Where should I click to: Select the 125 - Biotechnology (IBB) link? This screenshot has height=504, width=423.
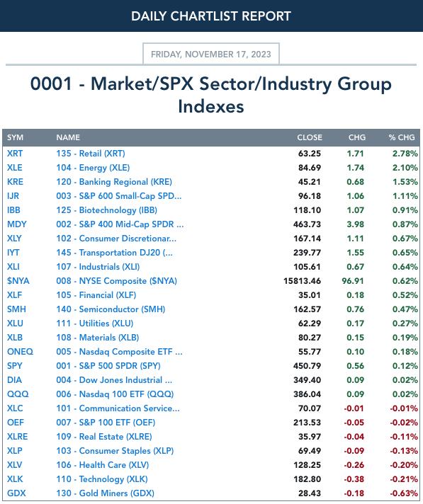pos(107,210)
